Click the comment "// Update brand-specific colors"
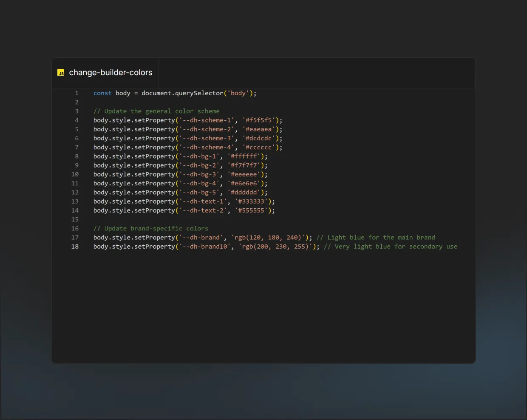 click(151, 228)
